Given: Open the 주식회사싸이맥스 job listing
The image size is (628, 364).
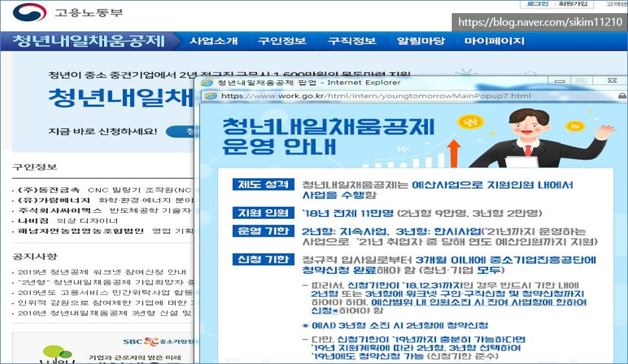Looking at the screenshot, I should [105, 210].
